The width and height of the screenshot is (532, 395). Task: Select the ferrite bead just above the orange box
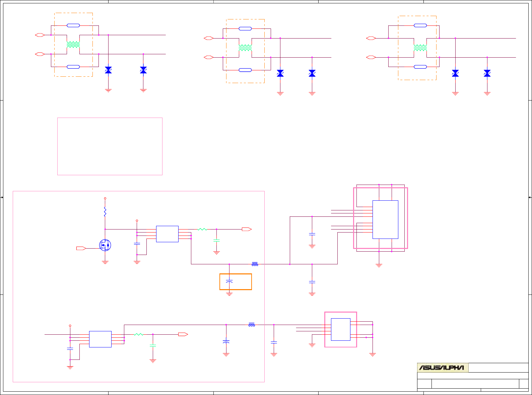(x=255, y=264)
